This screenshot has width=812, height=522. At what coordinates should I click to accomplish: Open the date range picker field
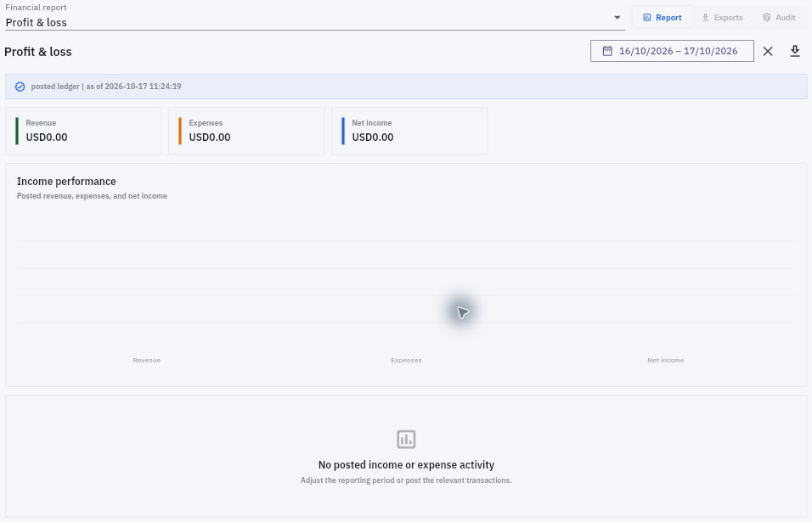point(672,51)
